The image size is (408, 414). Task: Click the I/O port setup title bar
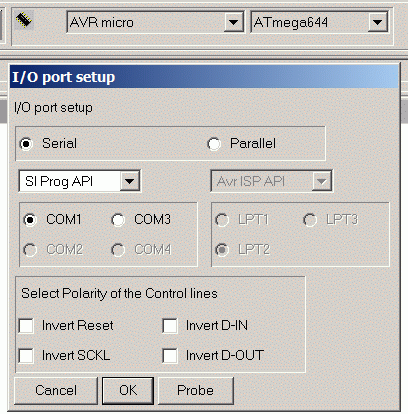tap(204, 77)
